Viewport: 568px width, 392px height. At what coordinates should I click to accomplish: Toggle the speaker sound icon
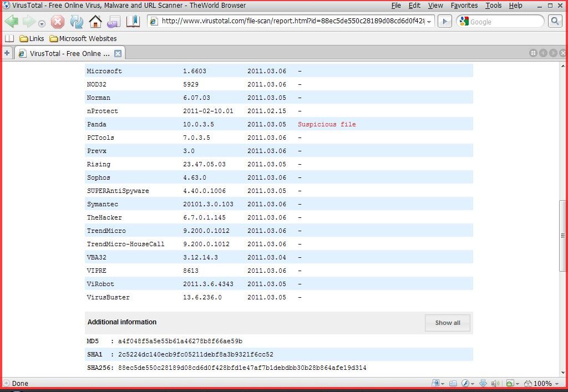click(495, 383)
